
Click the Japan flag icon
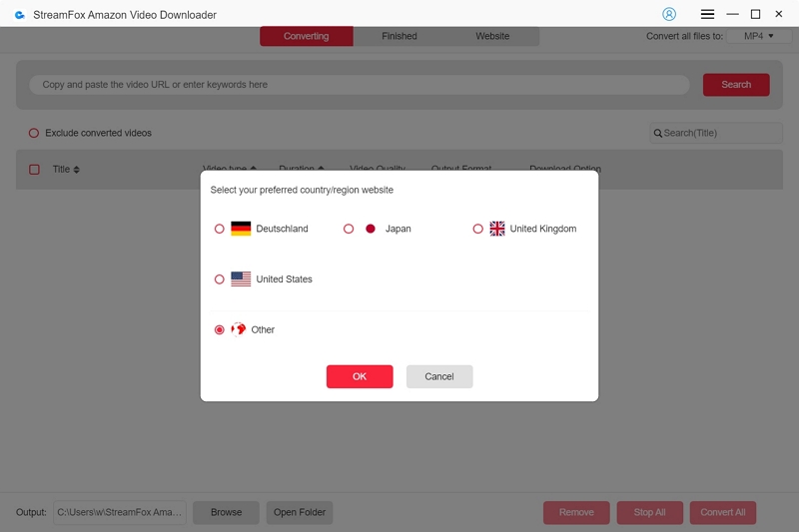click(x=371, y=229)
